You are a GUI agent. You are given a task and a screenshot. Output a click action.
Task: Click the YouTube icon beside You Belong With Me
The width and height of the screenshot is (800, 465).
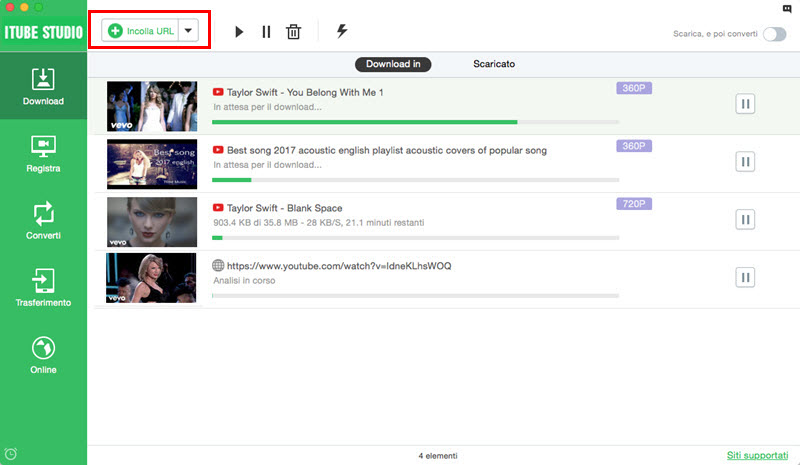tap(218, 92)
